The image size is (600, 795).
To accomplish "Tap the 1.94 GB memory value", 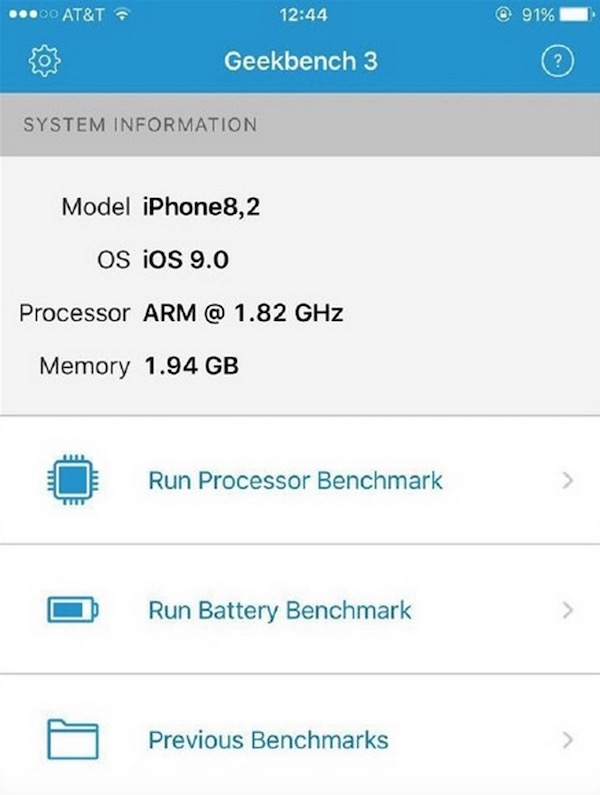I will (x=191, y=366).
